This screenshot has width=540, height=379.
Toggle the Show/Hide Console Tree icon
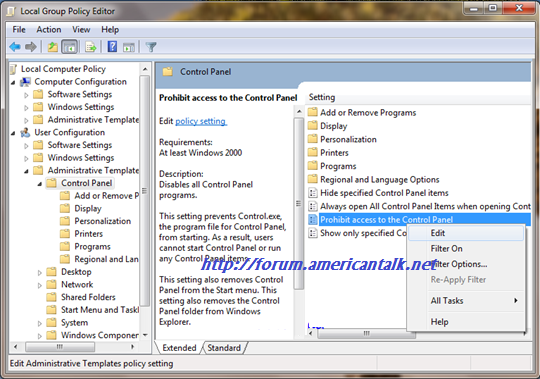coord(69,46)
